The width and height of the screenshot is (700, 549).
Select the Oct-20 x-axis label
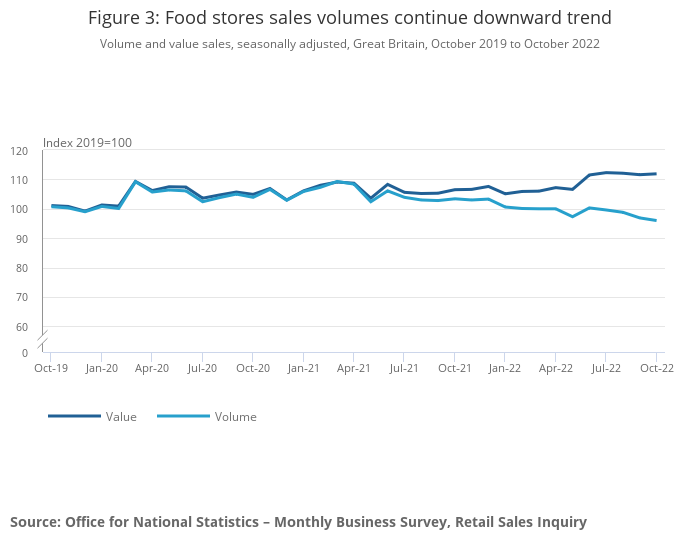[x=252, y=368]
